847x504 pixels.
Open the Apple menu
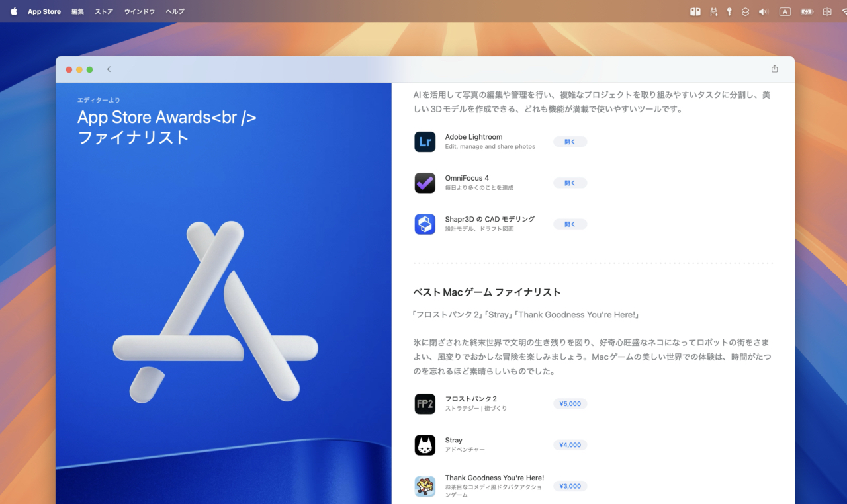point(14,11)
